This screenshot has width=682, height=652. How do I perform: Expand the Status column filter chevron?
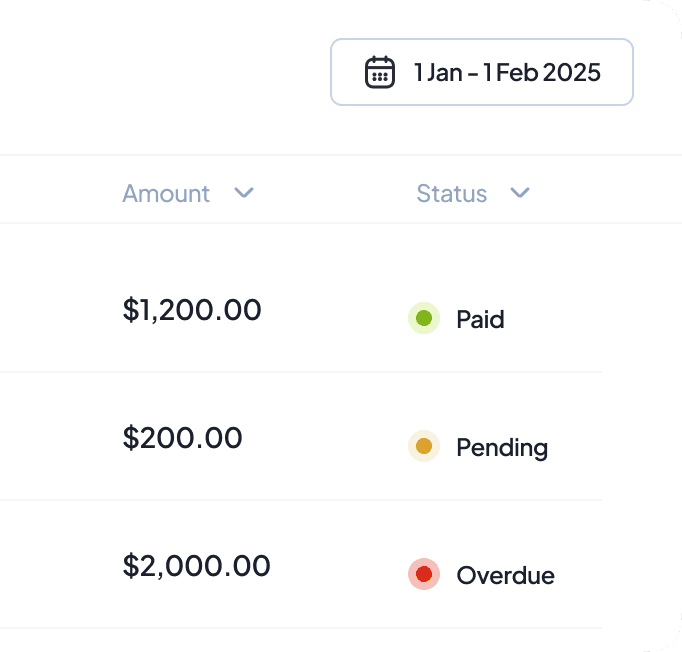[x=519, y=193]
